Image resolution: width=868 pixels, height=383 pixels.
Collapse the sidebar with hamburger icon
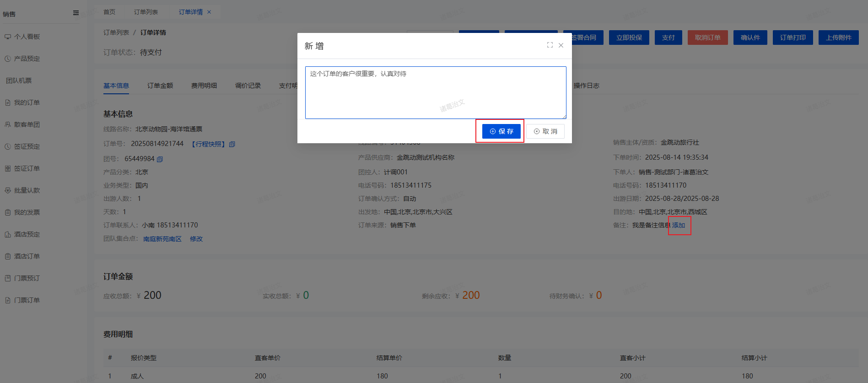click(76, 13)
